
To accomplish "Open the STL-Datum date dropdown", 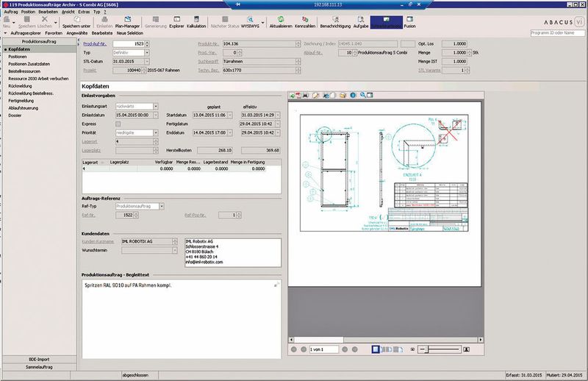I will coord(147,62).
